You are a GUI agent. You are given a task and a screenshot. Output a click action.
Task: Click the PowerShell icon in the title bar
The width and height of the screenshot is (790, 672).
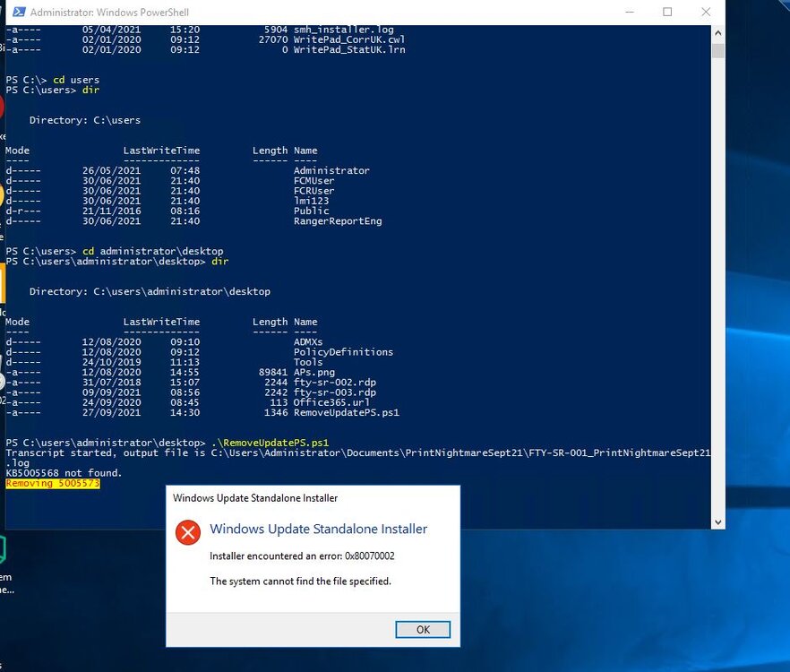pyautogui.click(x=19, y=12)
